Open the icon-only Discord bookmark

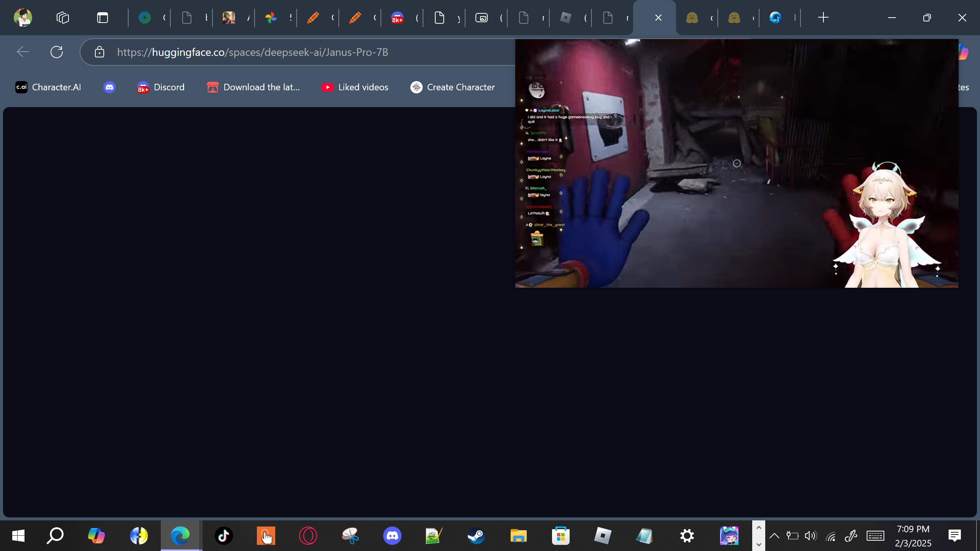point(109,87)
